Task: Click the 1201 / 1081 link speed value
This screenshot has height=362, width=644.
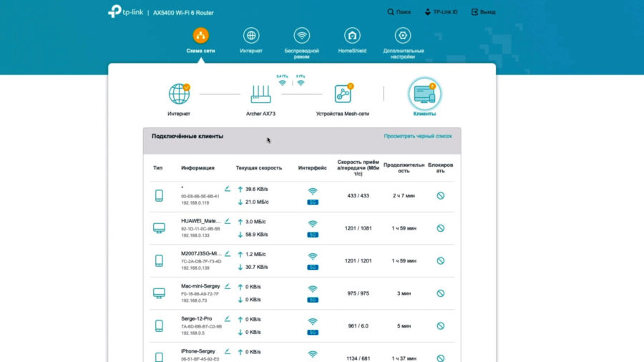Action: pos(358,228)
